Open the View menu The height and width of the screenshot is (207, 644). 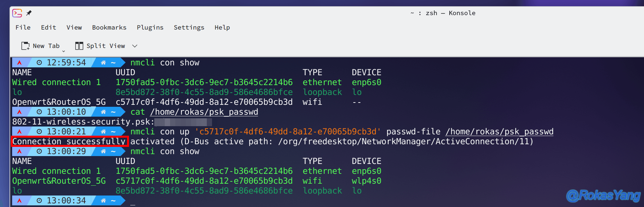point(74,28)
